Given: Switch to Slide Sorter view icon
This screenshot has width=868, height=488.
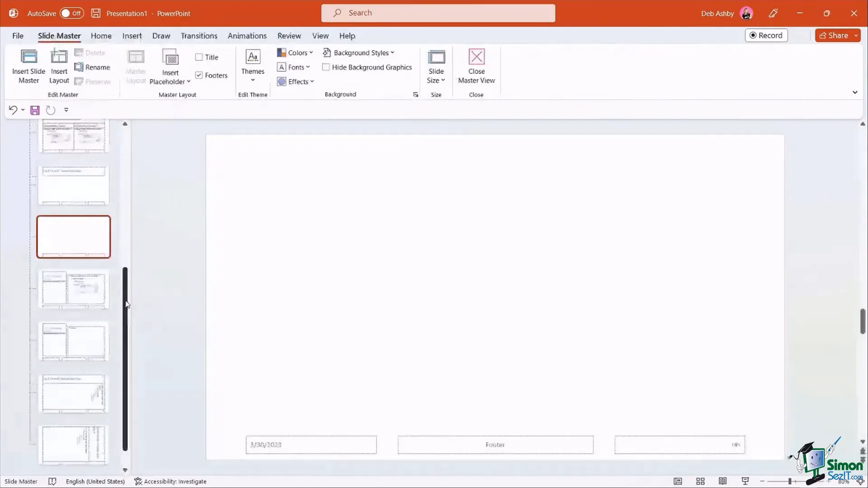Looking at the screenshot, I should [700, 481].
